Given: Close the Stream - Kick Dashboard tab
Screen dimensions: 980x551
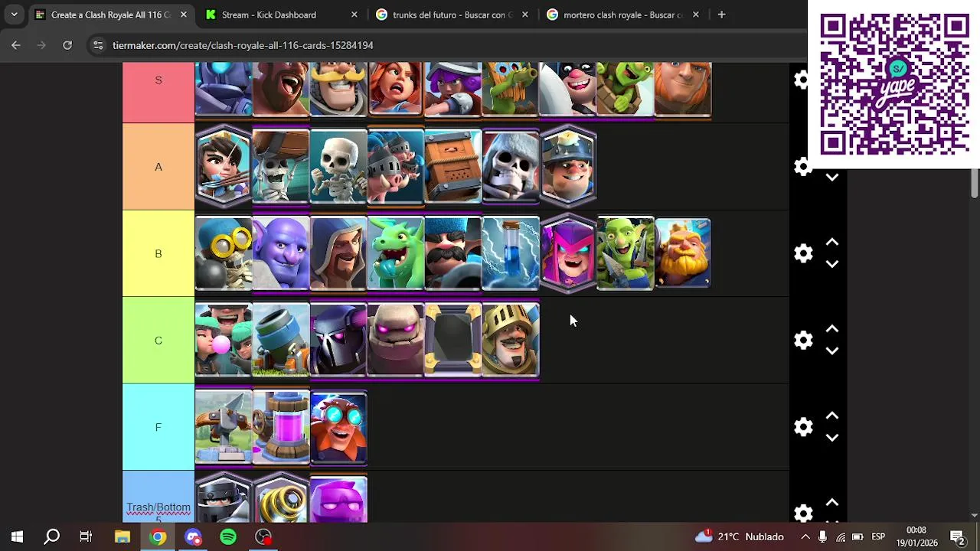Looking at the screenshot, I should 354,15.
